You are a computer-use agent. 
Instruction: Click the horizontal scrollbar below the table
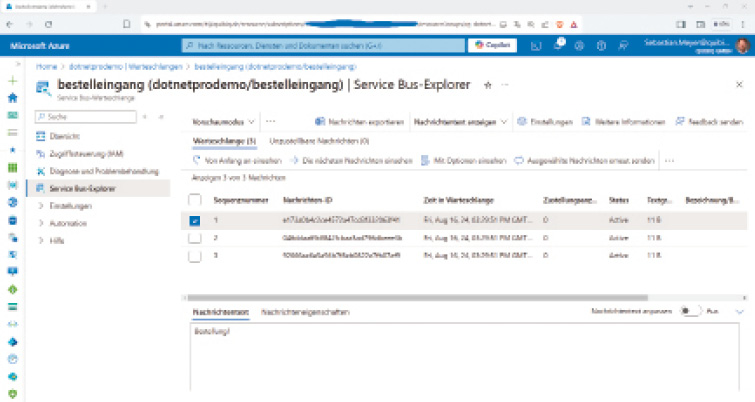417,298
